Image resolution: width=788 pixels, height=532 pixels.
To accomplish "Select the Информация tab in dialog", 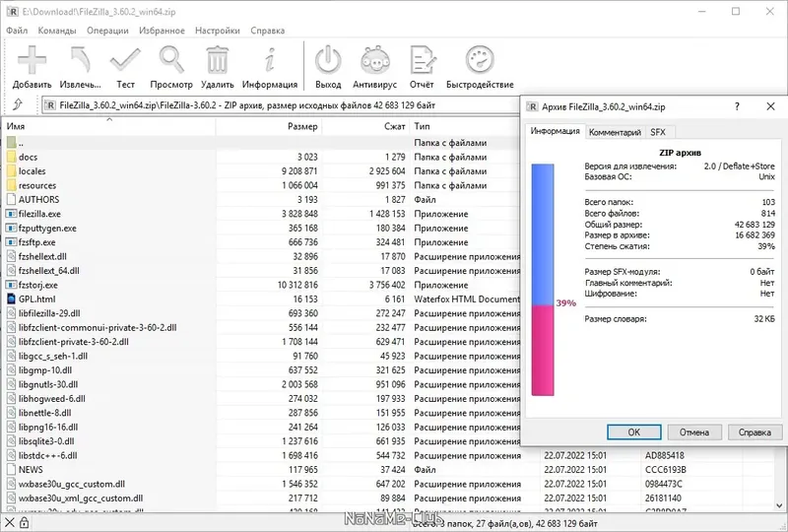I will [x=555, y=131].
